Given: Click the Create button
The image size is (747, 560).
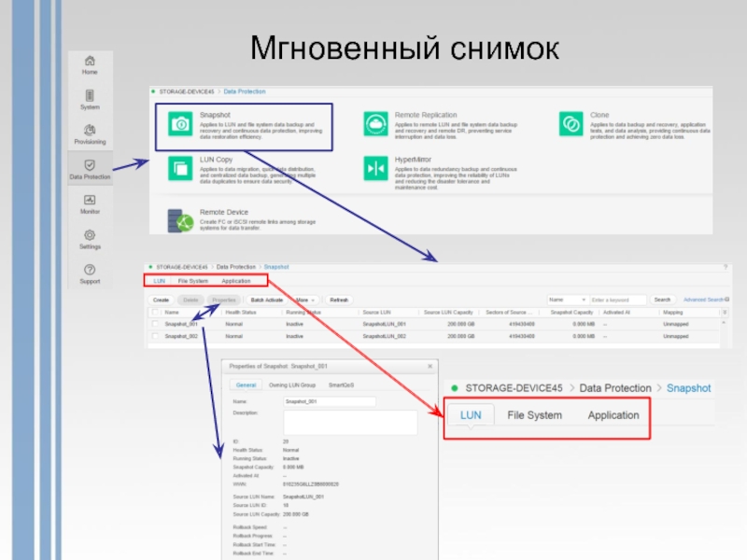Looking at the screenshot, I should [161, 300].
